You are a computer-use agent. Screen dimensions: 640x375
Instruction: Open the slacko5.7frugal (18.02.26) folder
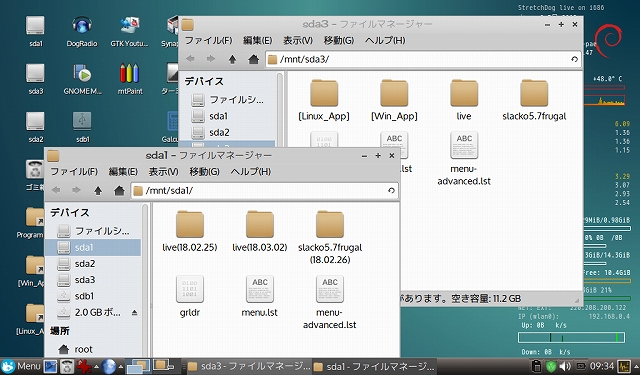coord(330,237)
